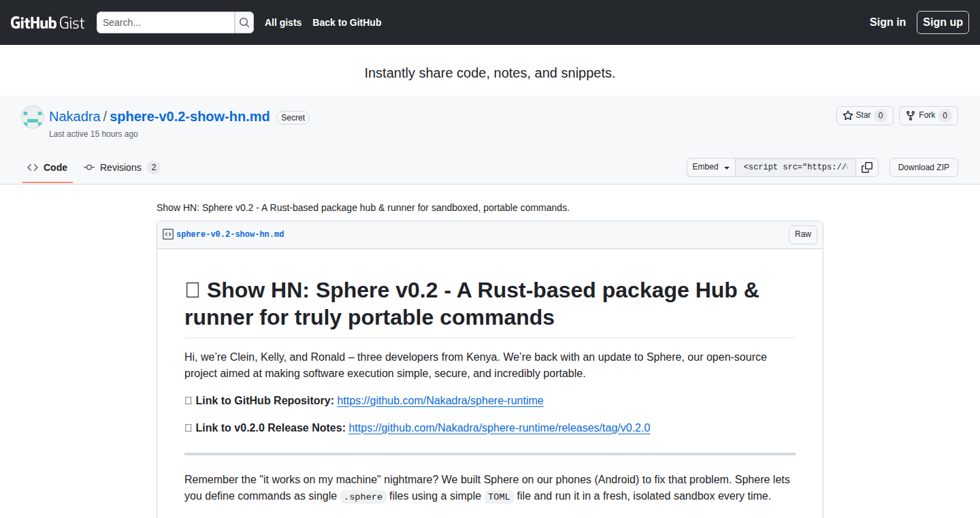Screen dimensions: 980x518
Task: Click the revisions count badge 2
Action: 154,167
